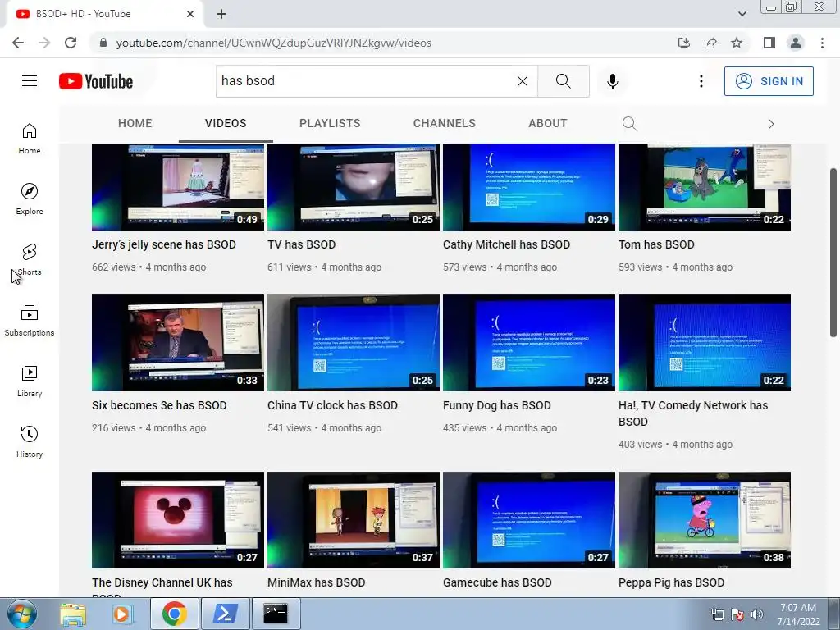
Task: Close the BSOD+ HD tab
Action: tap(190, 14)
